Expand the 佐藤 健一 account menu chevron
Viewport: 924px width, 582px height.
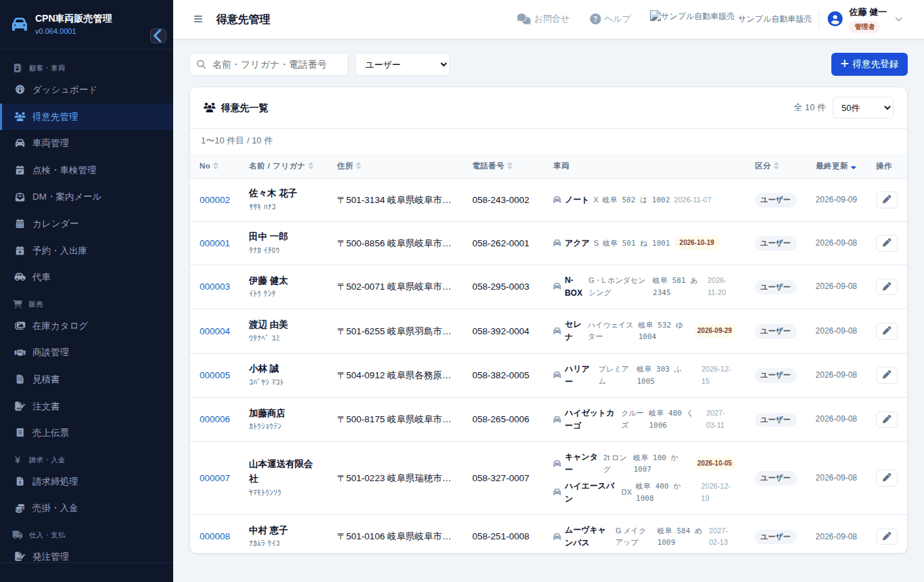click(899, 19)
